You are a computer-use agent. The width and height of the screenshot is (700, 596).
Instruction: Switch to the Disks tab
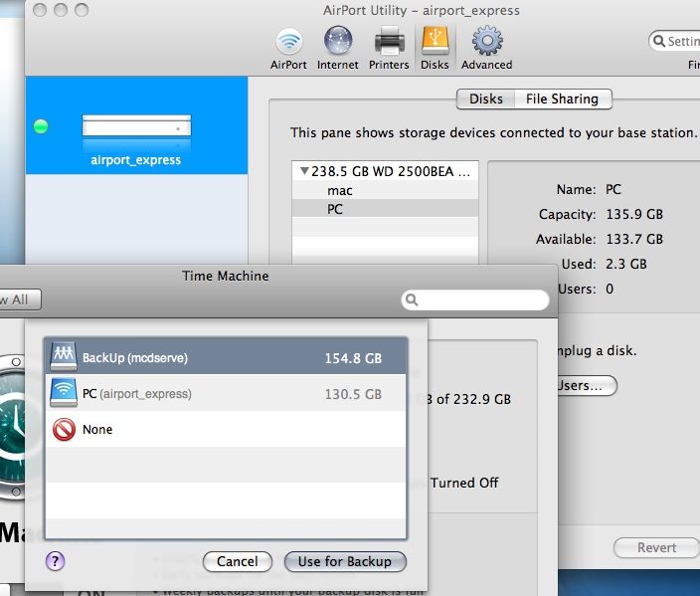[x=485, y=99]
